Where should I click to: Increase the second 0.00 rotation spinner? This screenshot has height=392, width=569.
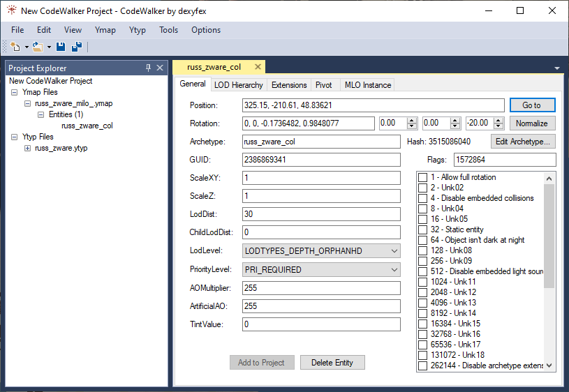coord(455,121)
